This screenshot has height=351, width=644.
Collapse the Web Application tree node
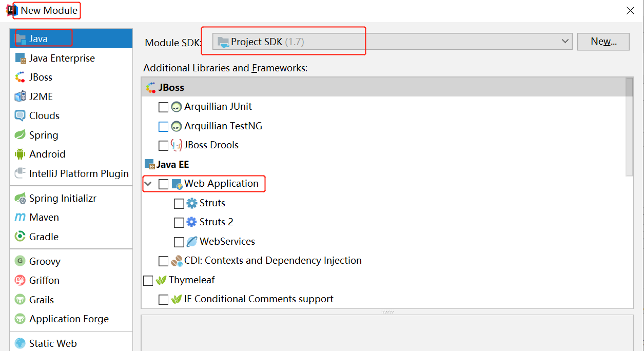[148, 184]
